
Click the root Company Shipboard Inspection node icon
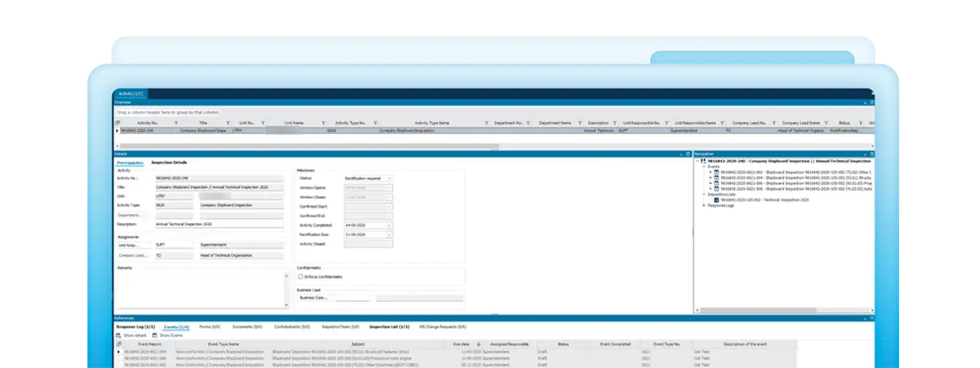[x=703, y=161]
